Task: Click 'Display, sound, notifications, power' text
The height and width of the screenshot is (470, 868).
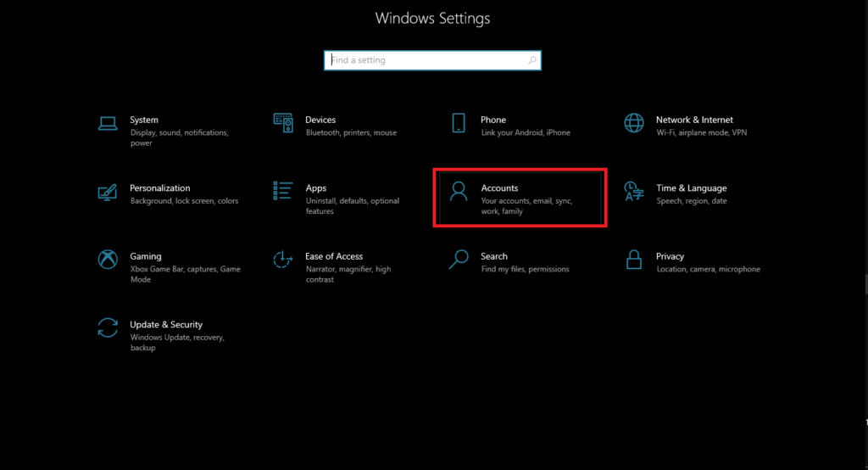Action: click(180, 137)
